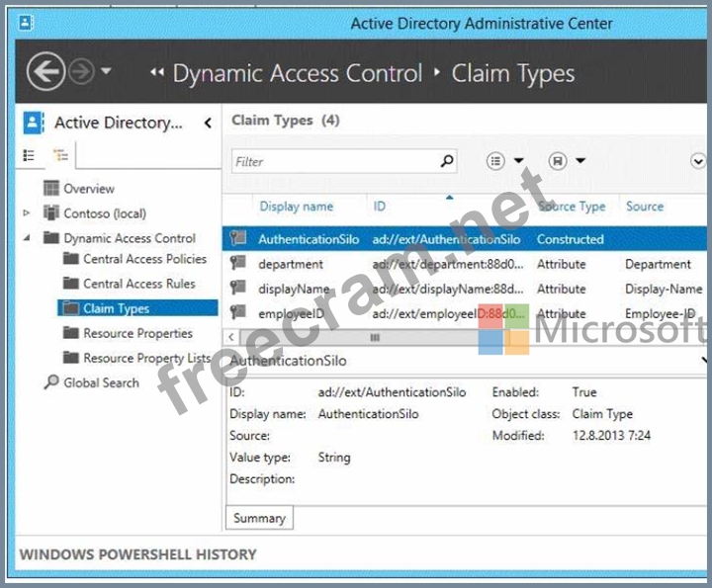Viewport: 712px width, 588px height.
Task: Collapse the Dynamic Access Control node
Action: (27, 237)
